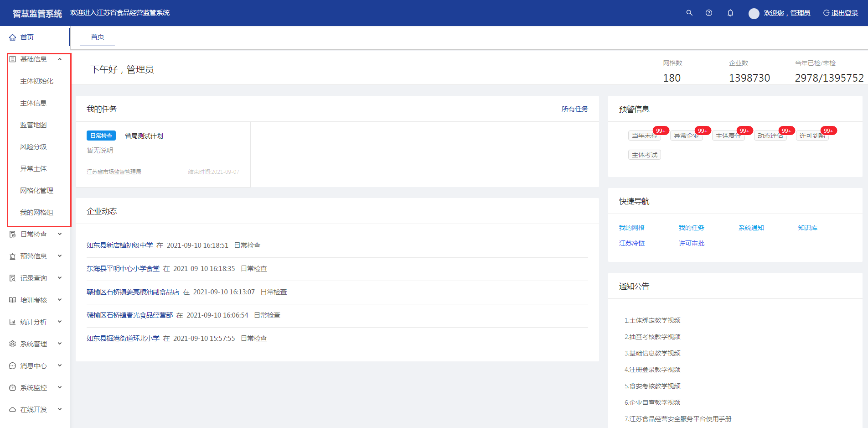Switch to the 首页 tab
868x428 pixels.
coord(97,37)
